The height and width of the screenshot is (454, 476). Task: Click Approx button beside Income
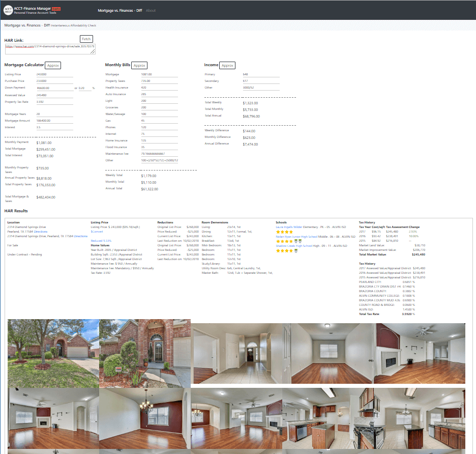point(227,65)
